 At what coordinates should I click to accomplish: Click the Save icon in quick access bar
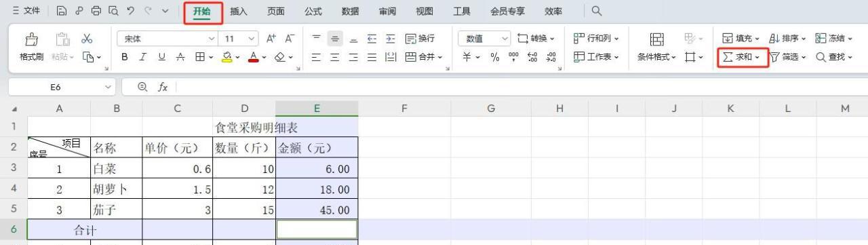(x=62, y=12)
